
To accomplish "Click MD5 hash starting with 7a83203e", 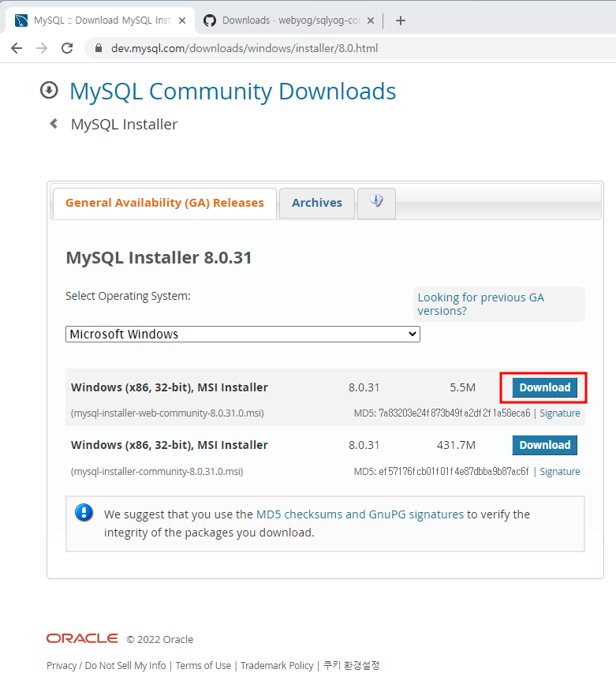I will (x=454, y=413).
